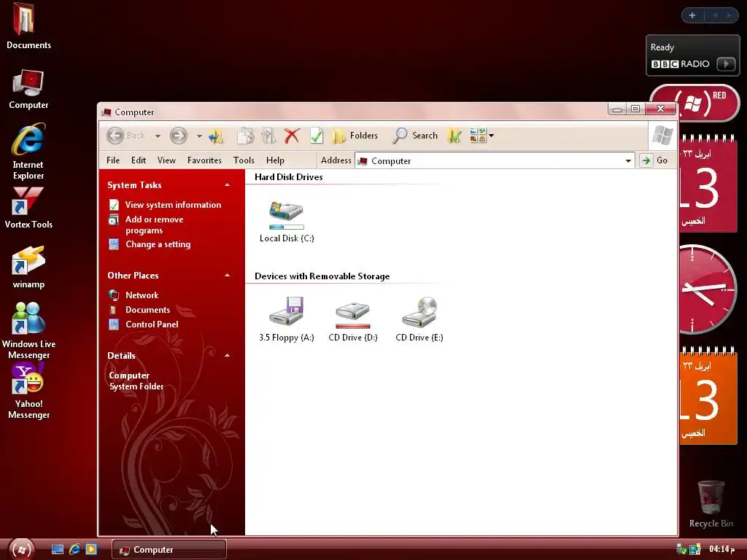Open the Search toolbar button
Screen dimensions: 747x560
point(415,136)
